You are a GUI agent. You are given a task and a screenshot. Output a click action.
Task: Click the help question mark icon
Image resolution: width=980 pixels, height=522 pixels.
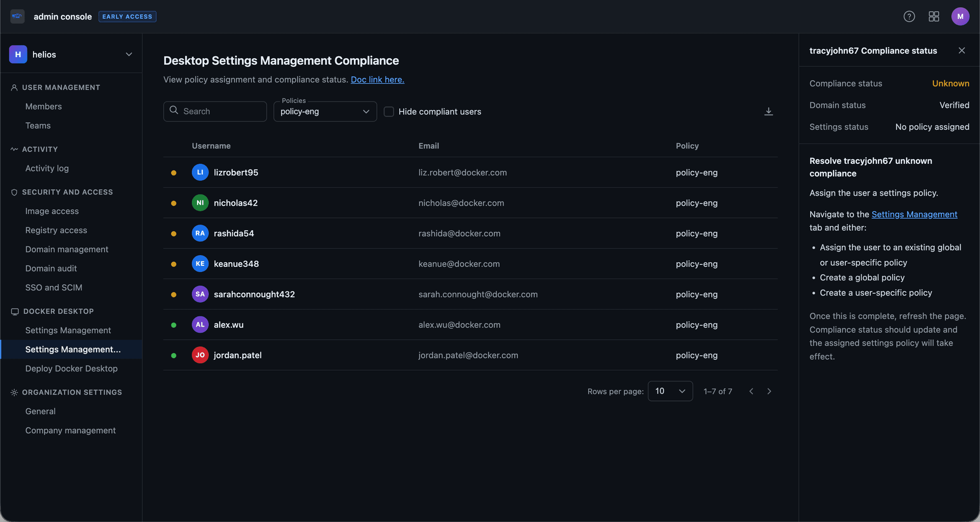909,16
